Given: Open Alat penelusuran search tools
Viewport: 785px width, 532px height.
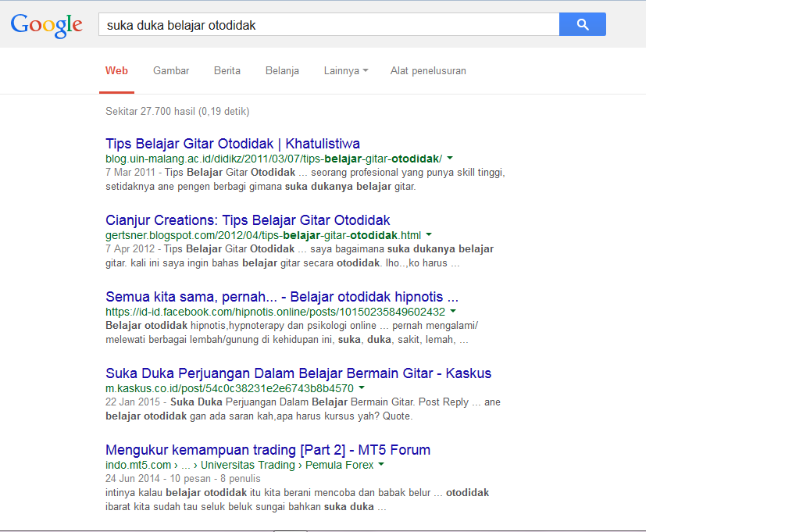Looking at the screenshot, I should (x=428, y=70).
